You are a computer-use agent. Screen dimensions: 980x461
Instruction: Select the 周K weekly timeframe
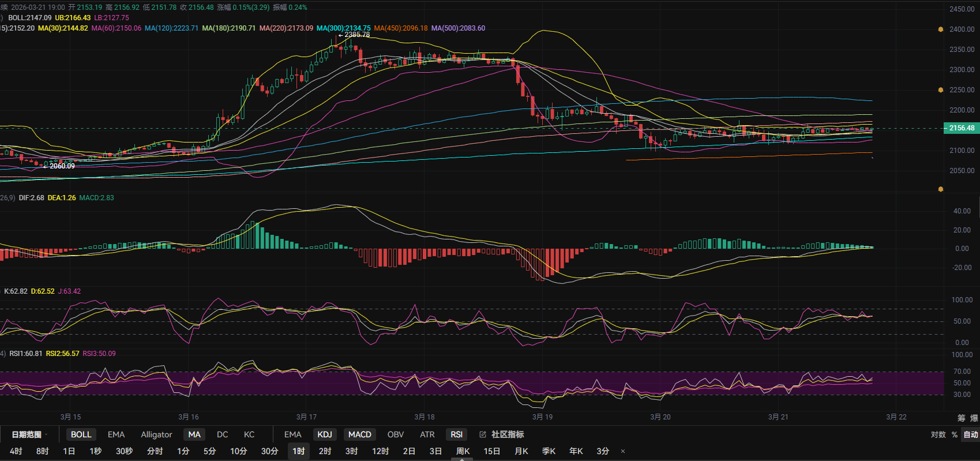point(463,451)
